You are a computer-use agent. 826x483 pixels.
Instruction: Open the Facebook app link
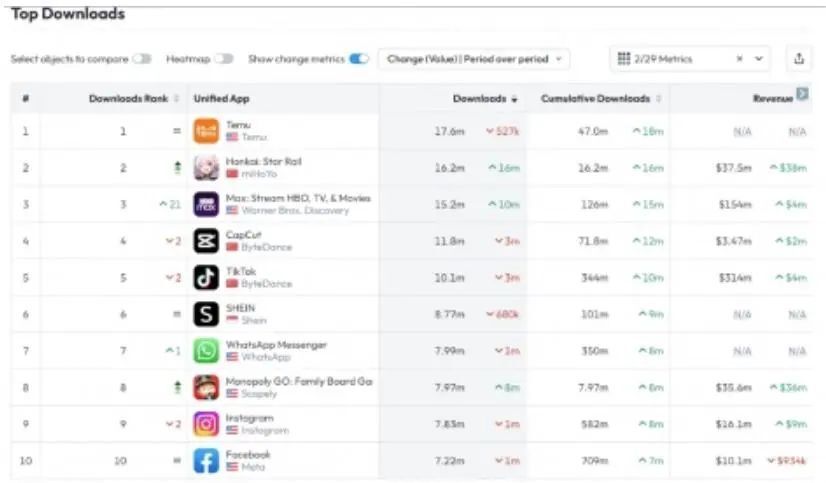tap(247, 454)
